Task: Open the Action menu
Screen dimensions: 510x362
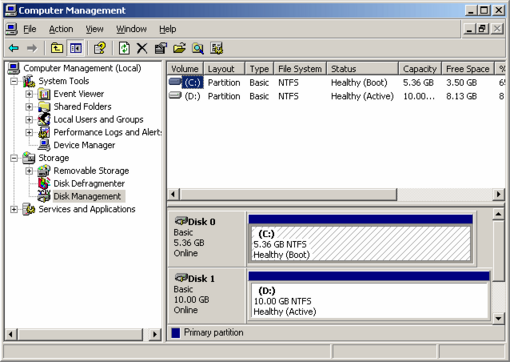Action: click(61, 29)
